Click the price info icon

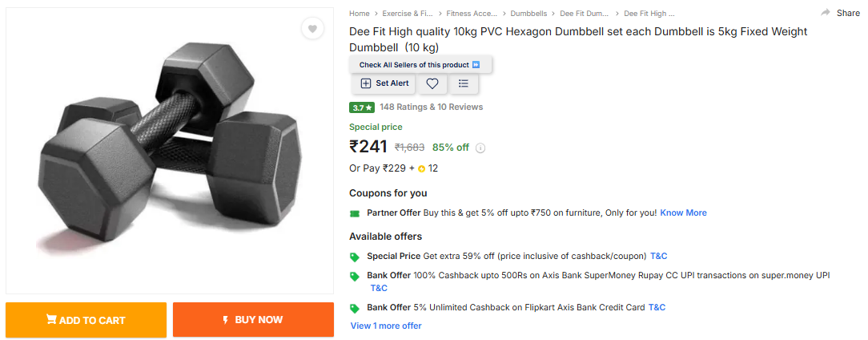480,148
